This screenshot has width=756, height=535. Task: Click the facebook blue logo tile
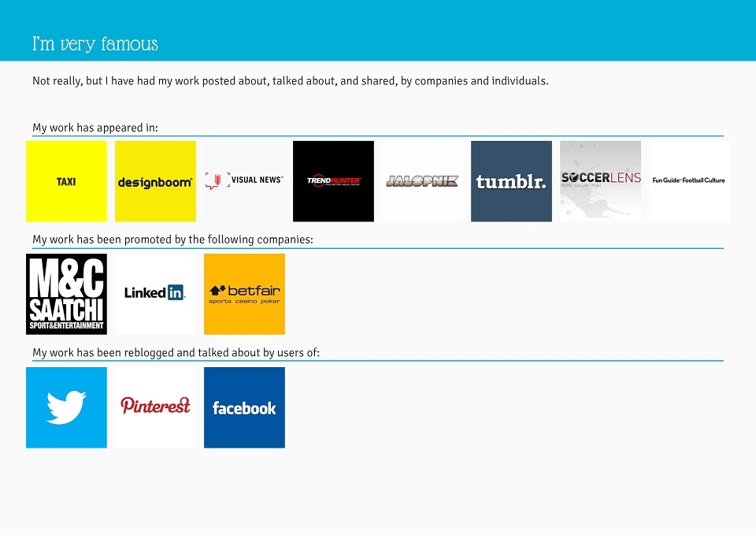[244, 407]
